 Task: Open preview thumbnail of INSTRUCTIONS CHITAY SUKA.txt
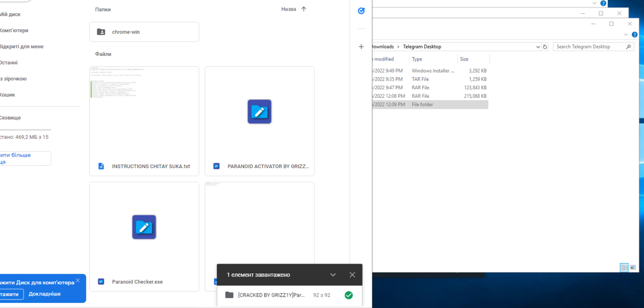click(x=144, y=112)
